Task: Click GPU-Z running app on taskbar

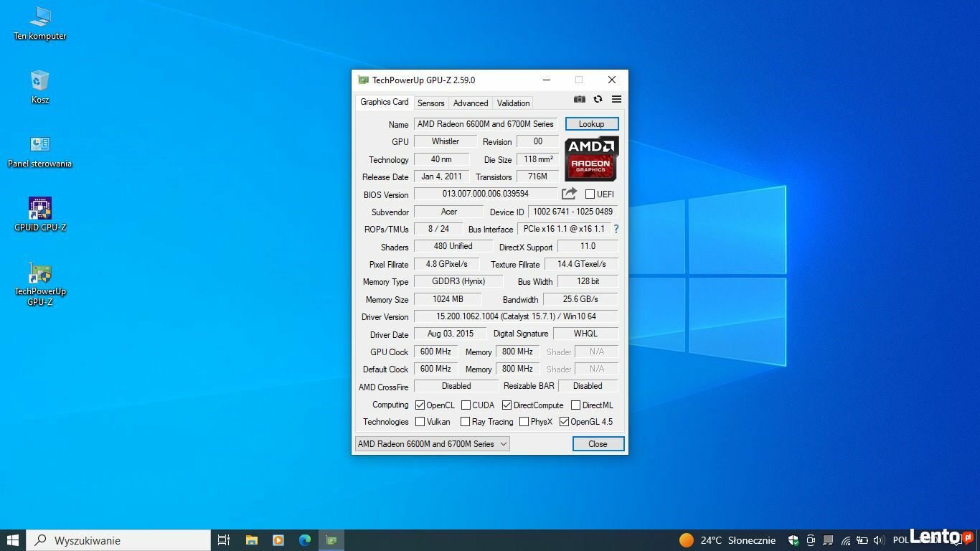Action: tap(331, 540)
